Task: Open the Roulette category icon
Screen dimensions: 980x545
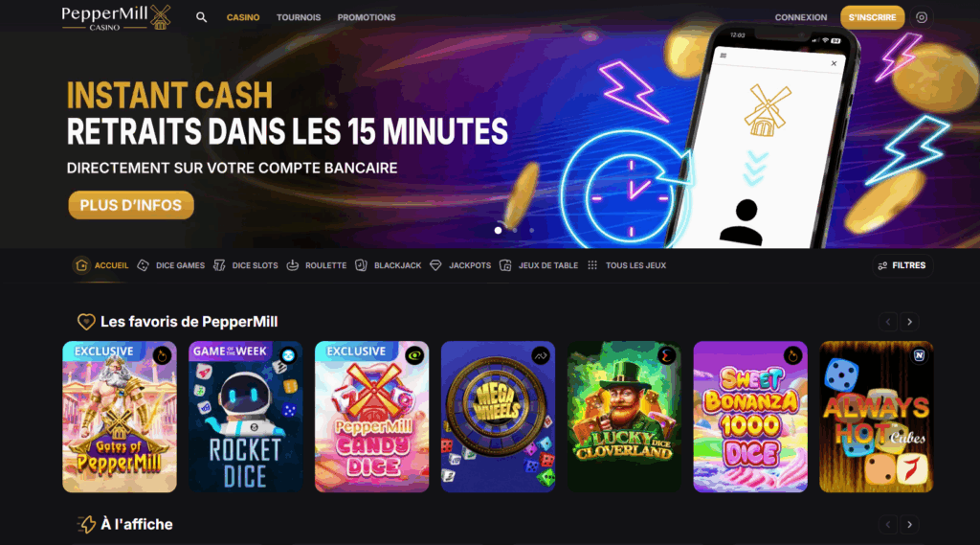Action: point(293,265)
